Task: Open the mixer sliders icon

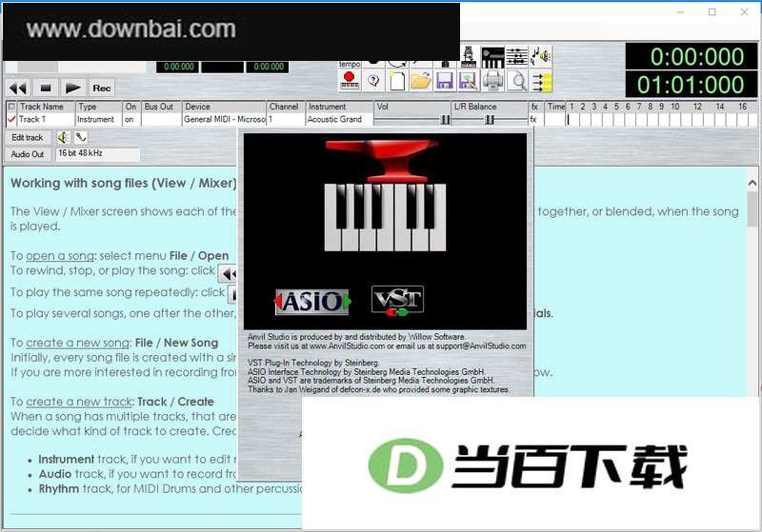Action: pyautogui.click(x=516, y=57)
